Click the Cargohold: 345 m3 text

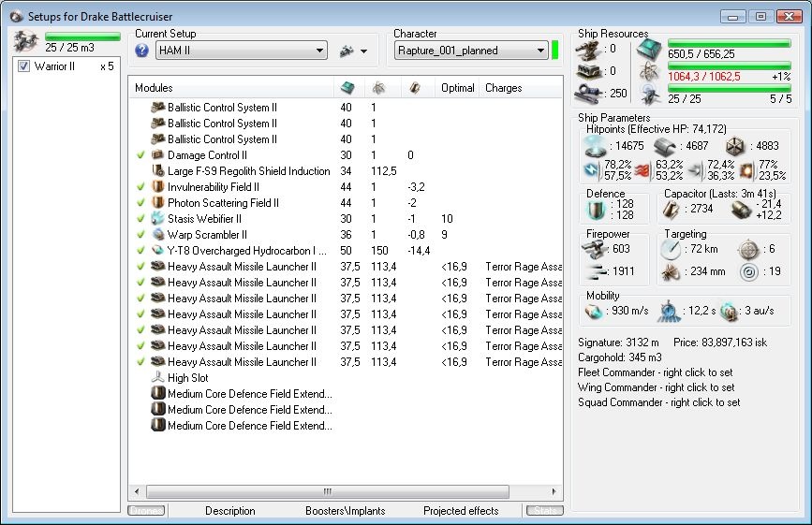coord(620,357)
